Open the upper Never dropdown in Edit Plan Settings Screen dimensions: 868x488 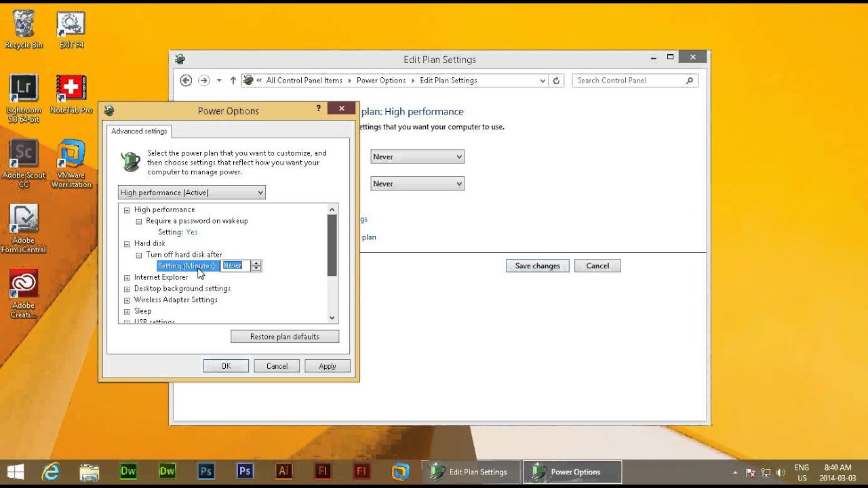click(x=417, y=157)
